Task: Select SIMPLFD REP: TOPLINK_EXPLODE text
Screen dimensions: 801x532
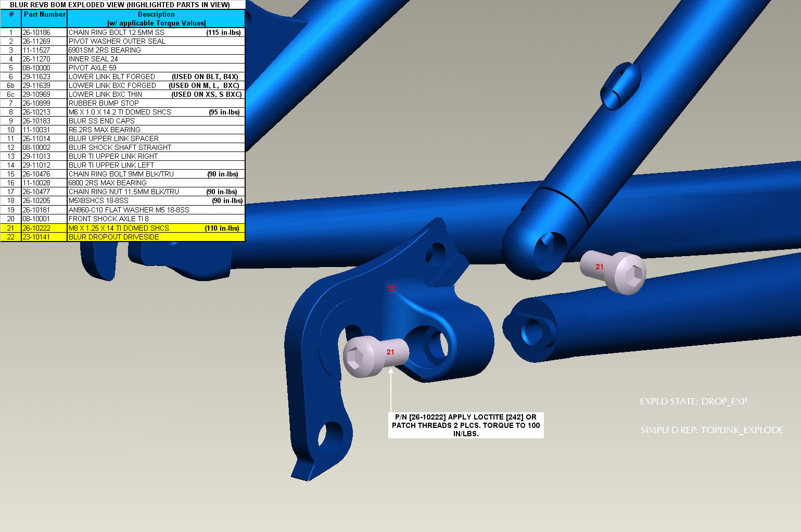Action: pos(711,430)
